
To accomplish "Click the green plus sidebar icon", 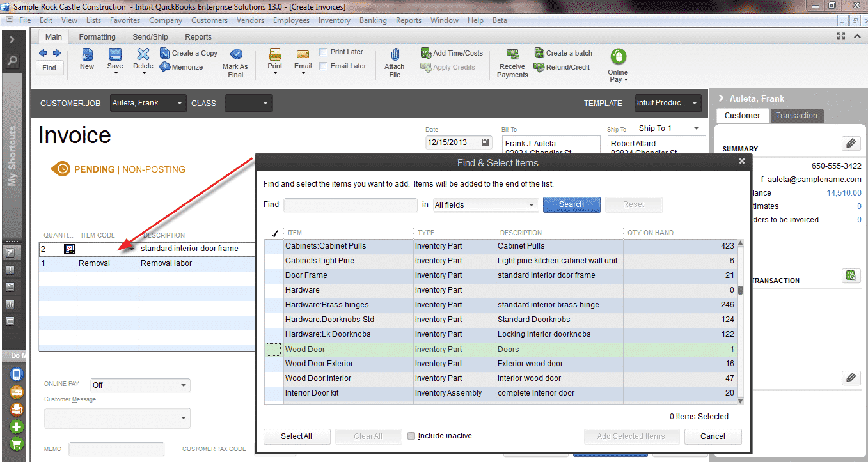I will 17,427.
